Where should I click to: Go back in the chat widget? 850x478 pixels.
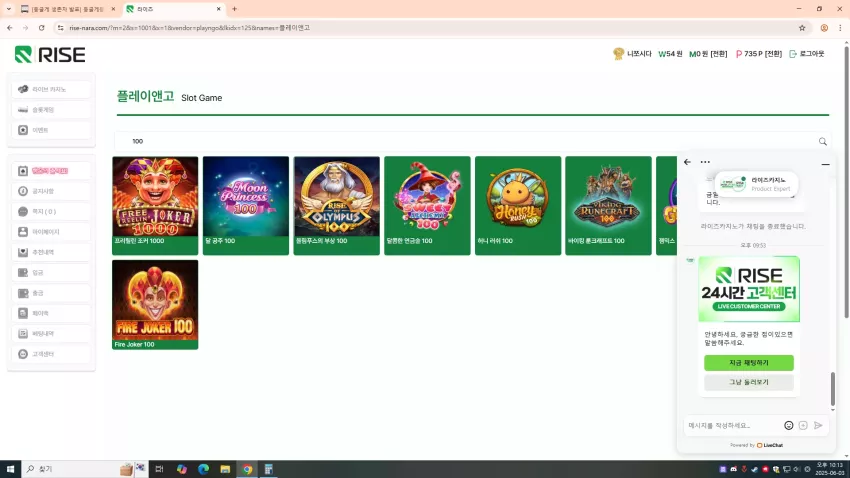[687, 162]
